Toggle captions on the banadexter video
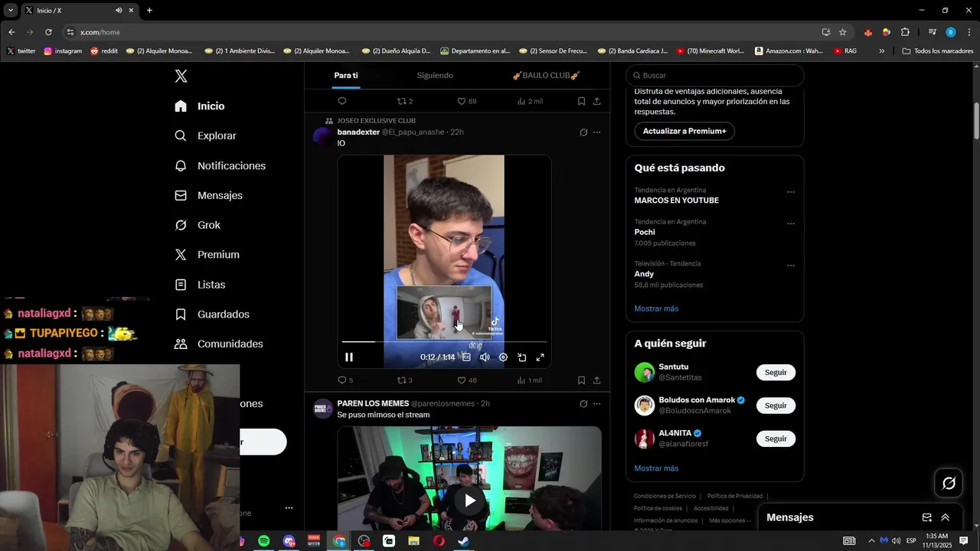The height and width of the screenshot is (551, 980). [466, 357]
